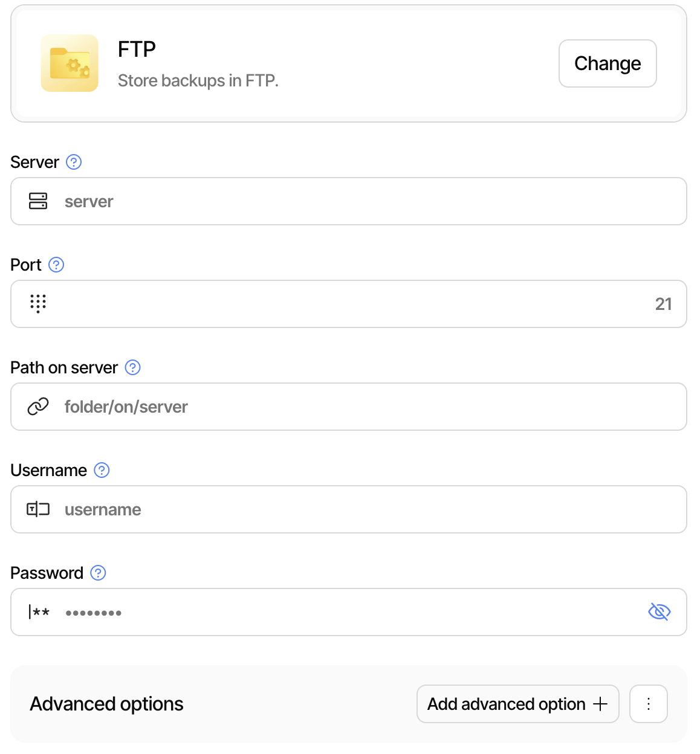The width and height of the screenshot is (700, 754).
Task: Click Add advanced option
Action: (x=517, y=703)
